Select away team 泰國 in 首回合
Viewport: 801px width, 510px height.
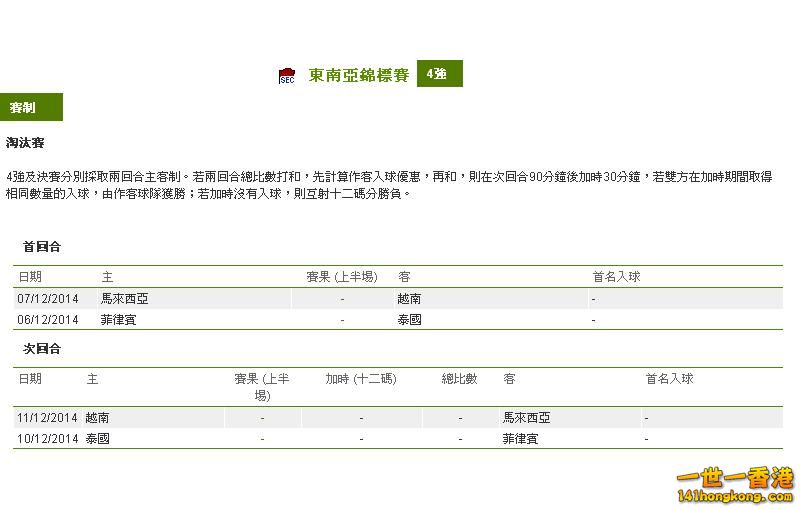pyautogui.click(x=409, y=320)
